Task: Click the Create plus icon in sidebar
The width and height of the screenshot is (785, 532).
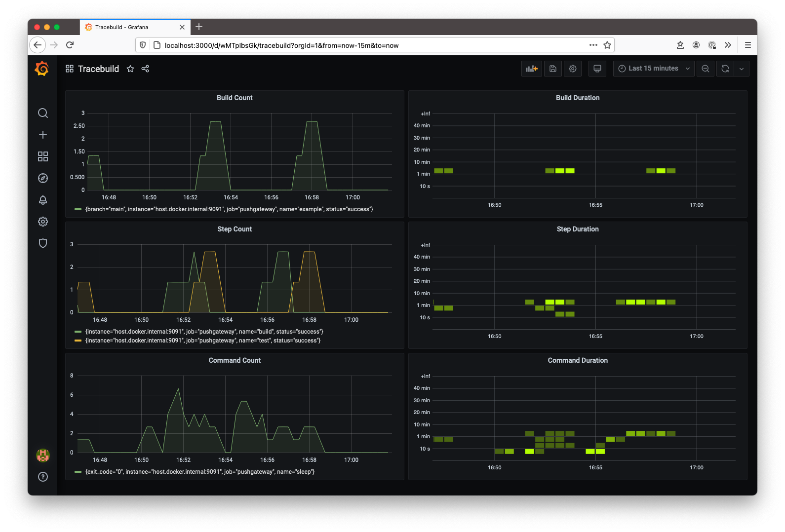Action: coord(43,135)
